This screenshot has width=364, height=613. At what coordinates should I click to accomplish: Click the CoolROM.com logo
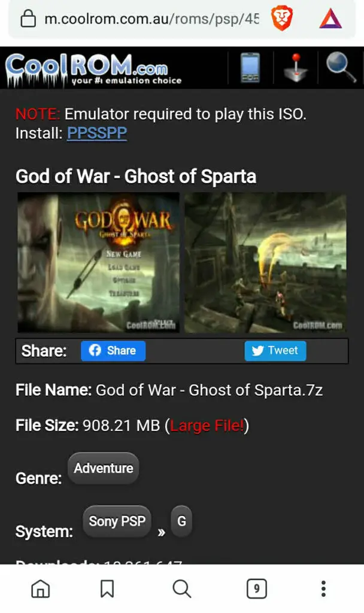click(93, 68)
